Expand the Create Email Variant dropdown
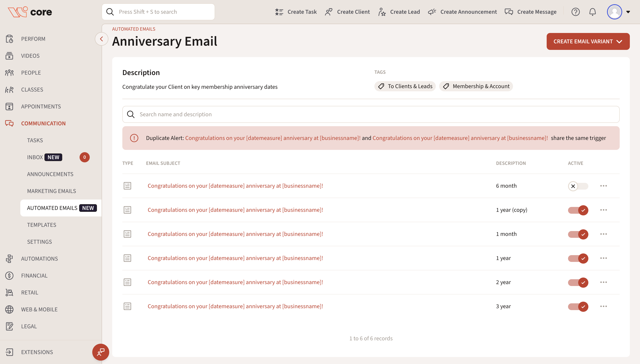This screenshot has height=364, width=640. point(588,41)
